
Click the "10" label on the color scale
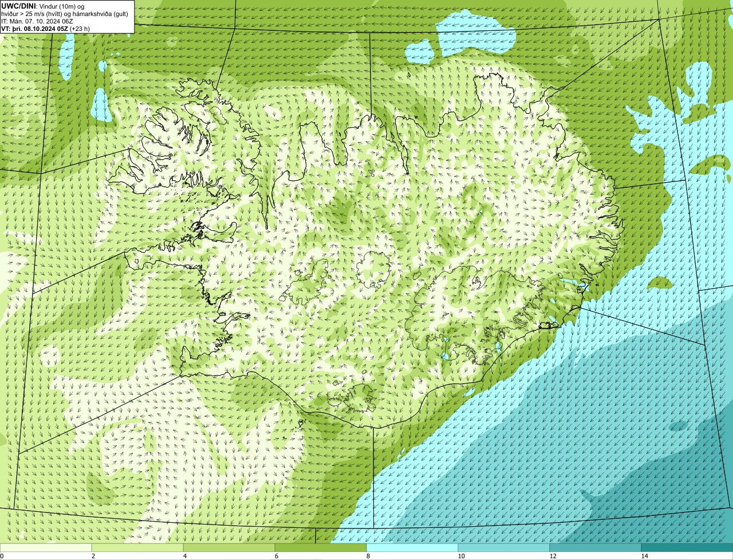click(x=461, y=556)
